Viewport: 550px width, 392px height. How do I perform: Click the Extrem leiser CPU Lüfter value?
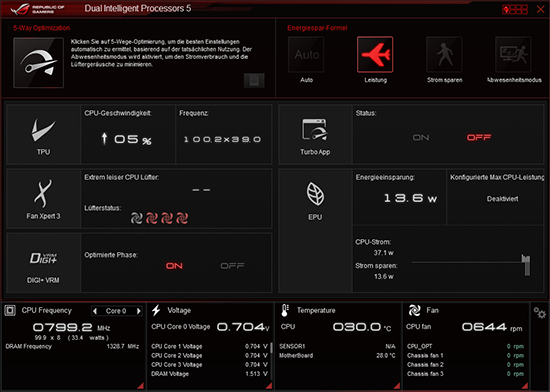click(201, 190)
